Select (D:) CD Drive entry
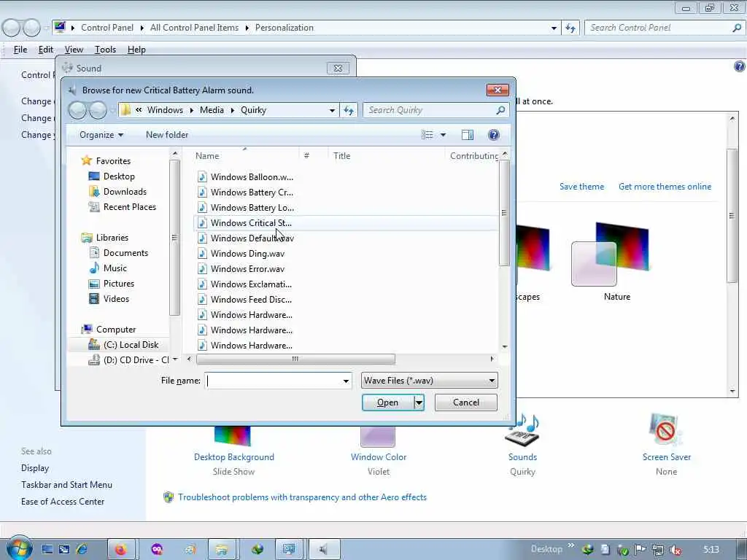Image resolution: width=747 pixels, height=560 pixels. (136, 360)
